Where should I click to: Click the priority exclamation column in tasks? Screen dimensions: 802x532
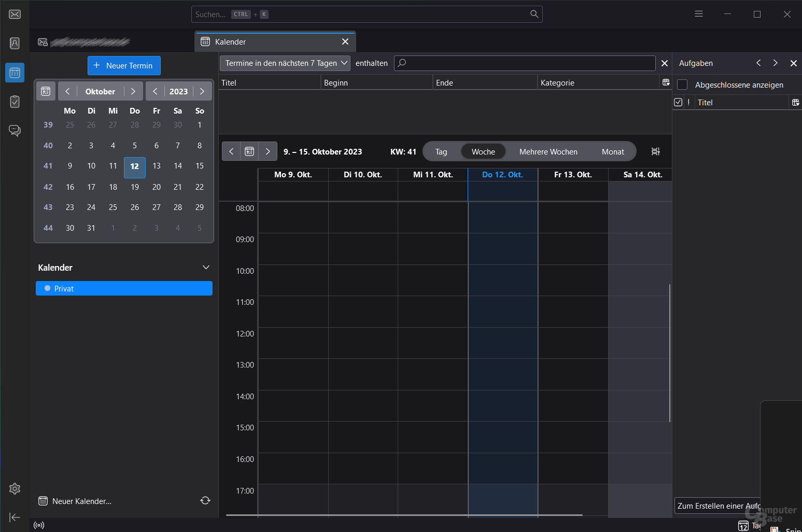pyautogui.click(x=689, y=102)
